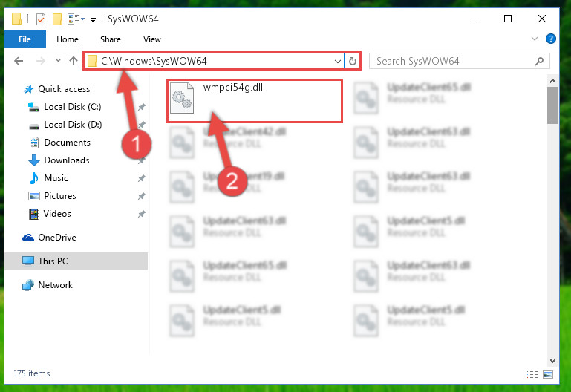The height and width of the screenshot is (392, 571).
Task: Click the New folder icon in title bar
Action: (x=57, y=19)
